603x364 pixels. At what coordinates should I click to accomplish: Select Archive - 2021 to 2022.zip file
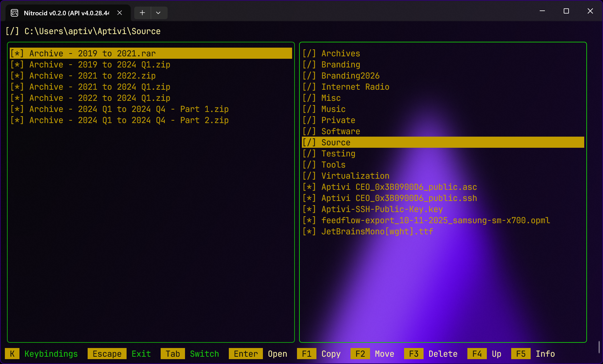coord(92,76)
